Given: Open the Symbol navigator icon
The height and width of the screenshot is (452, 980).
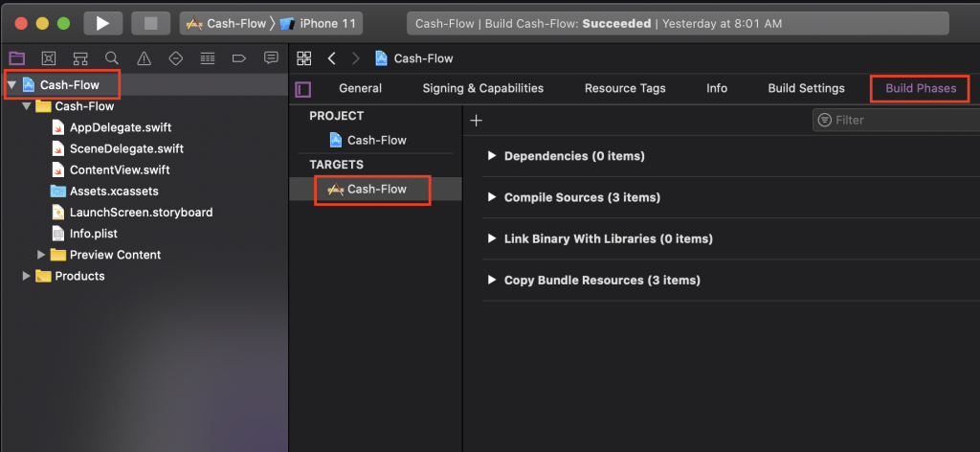Looking at the screenshot, I should 80,58.
